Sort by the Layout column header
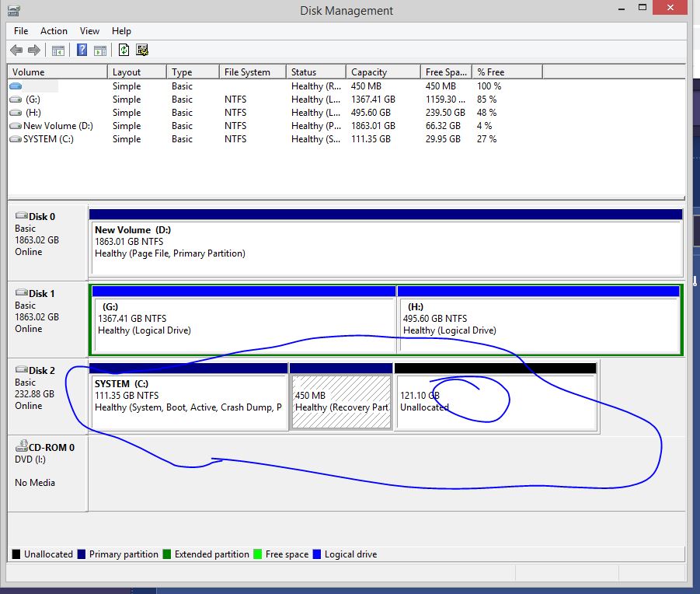The width and height of the screenshot is (700, 594). point(137,72)
